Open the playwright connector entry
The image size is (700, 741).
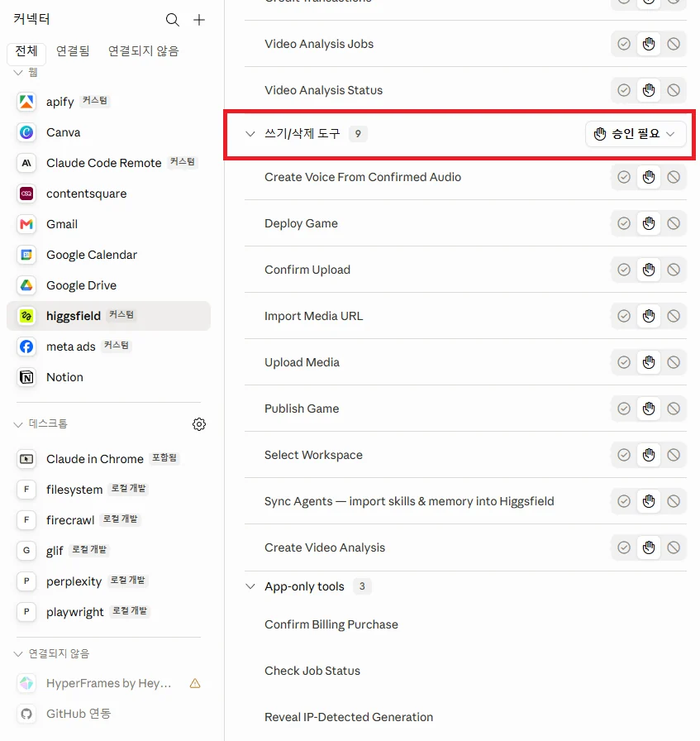tap(108, 611)
